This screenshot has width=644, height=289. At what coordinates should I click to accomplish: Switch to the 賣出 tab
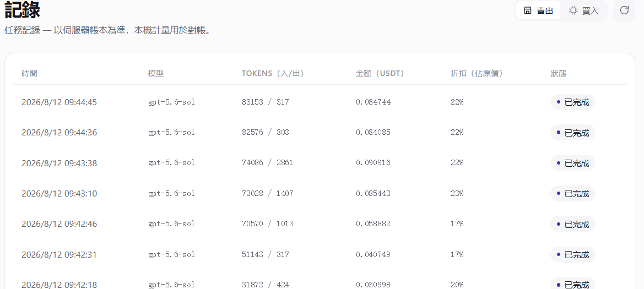point(538,11)
